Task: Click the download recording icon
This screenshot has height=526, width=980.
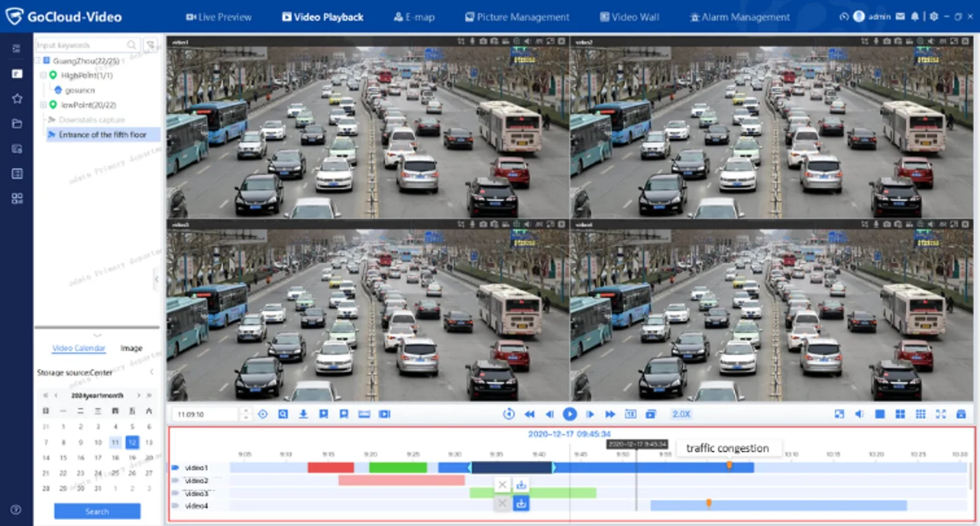Action: tap(303, 414)
